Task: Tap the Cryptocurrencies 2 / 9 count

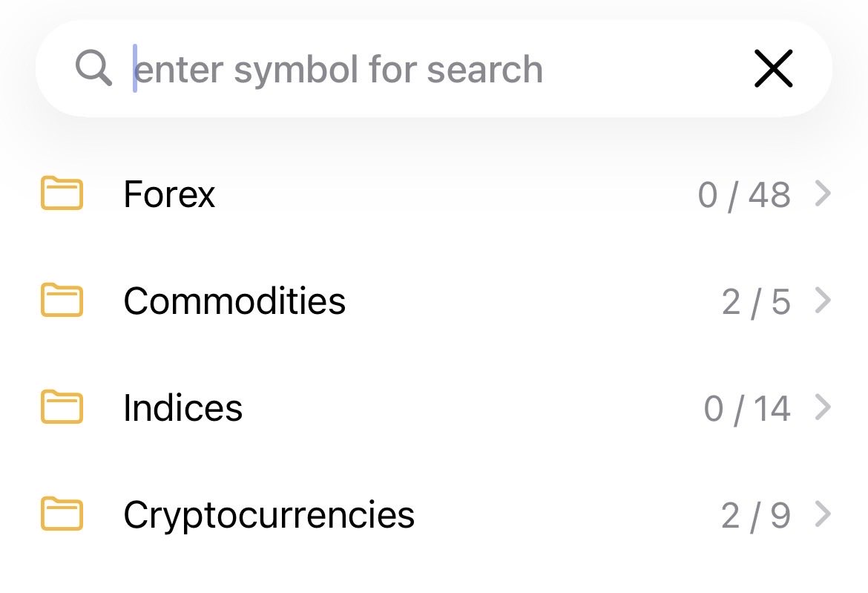Action: [x=756, y=516]
